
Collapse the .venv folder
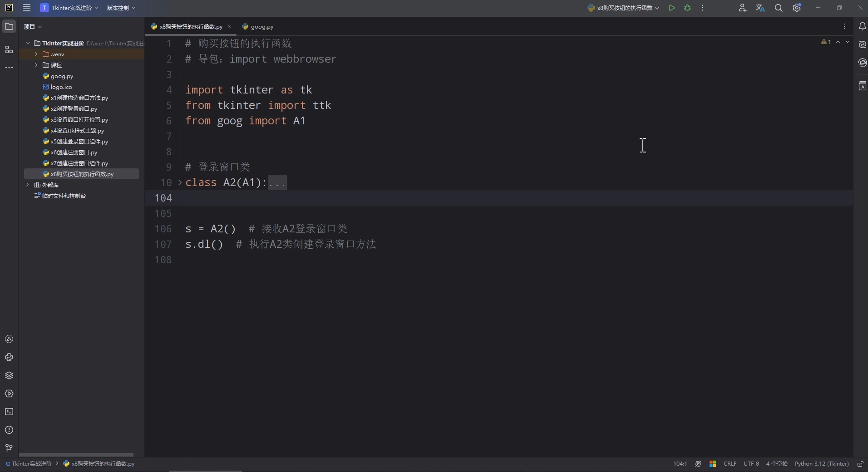click(x=36, y=54)
